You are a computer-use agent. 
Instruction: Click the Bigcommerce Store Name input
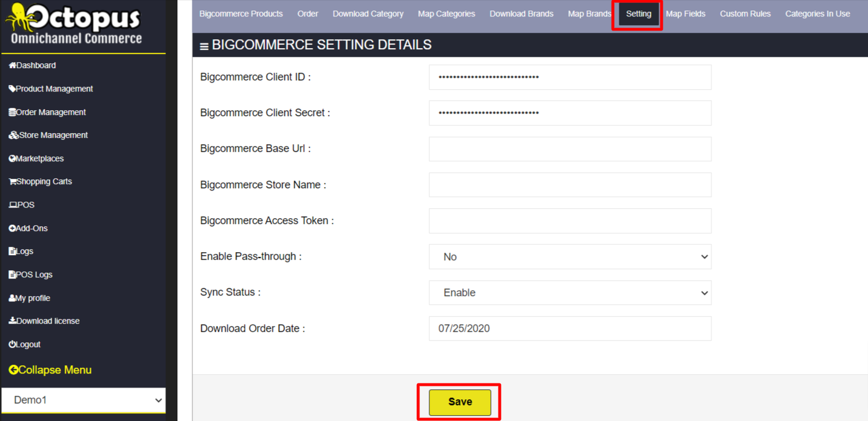[x=570, y=185]
